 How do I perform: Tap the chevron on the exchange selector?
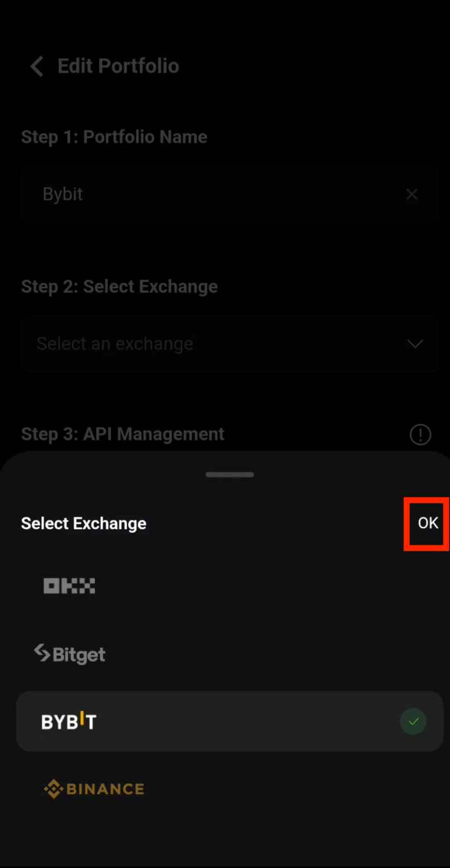point(415,344)
